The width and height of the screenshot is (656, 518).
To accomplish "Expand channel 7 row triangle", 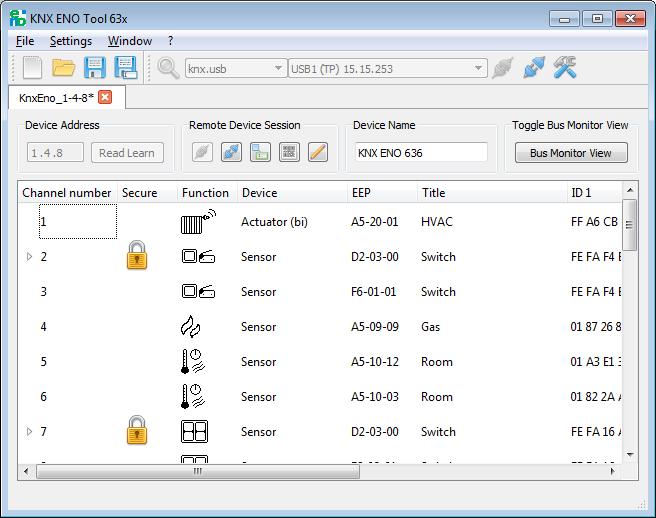I will tap(29, 431).
